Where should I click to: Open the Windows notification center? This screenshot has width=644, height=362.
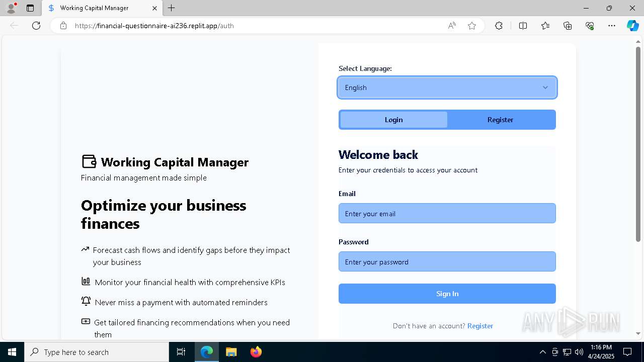click(x=627, y=352)
